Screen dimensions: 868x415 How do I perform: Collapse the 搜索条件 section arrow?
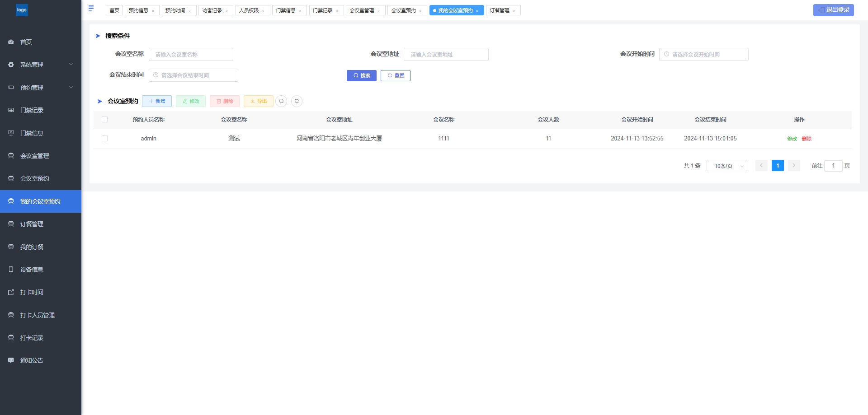pos(98,36)
